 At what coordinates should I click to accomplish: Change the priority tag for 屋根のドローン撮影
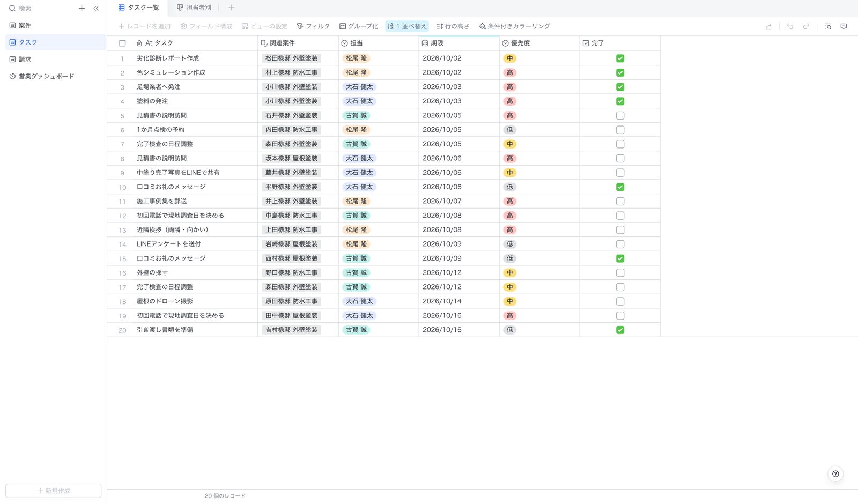click(509, 301)
